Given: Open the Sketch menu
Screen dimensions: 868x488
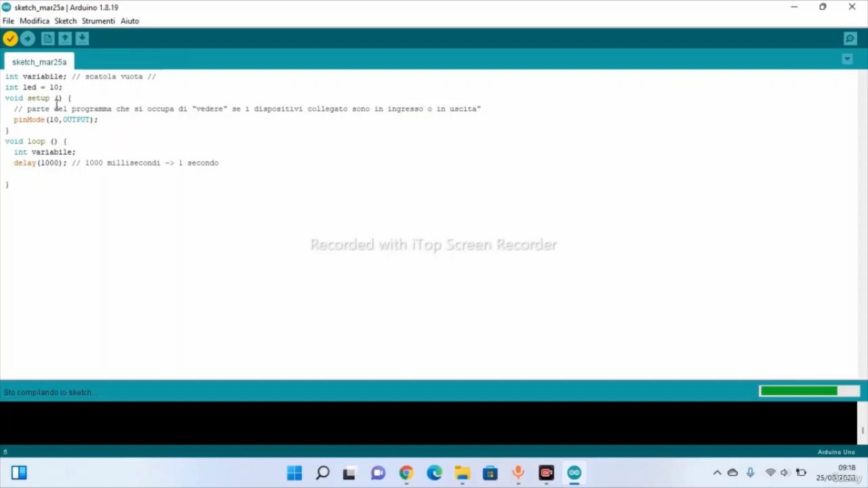Looking at the screenshot, I should (x=66, y=21).
